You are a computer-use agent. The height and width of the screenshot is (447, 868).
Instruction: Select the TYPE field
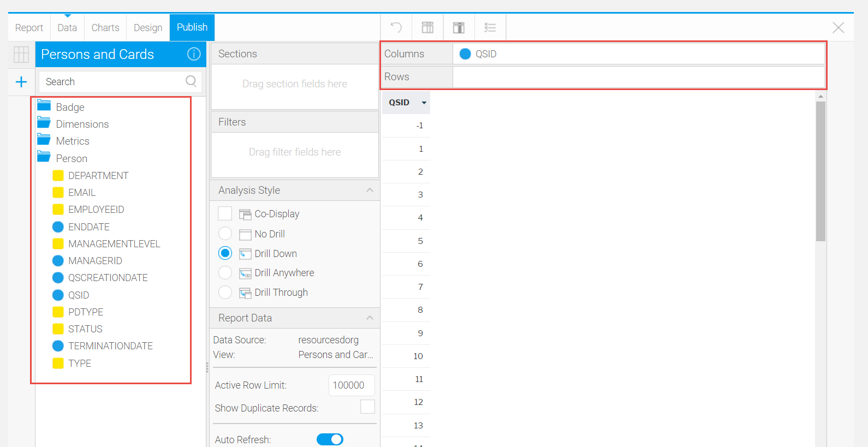click(x=72, y=363)
